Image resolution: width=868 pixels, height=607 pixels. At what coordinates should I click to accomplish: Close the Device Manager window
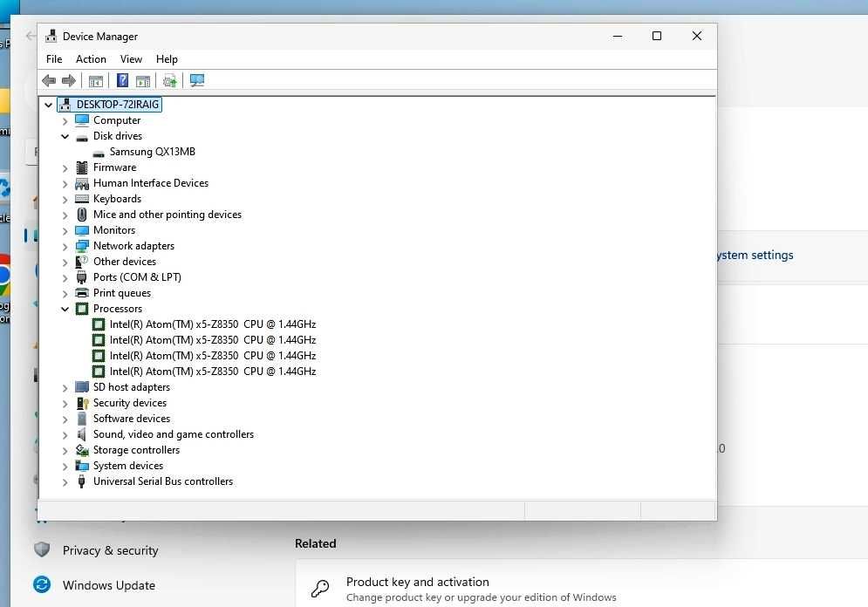pos(697,36)
